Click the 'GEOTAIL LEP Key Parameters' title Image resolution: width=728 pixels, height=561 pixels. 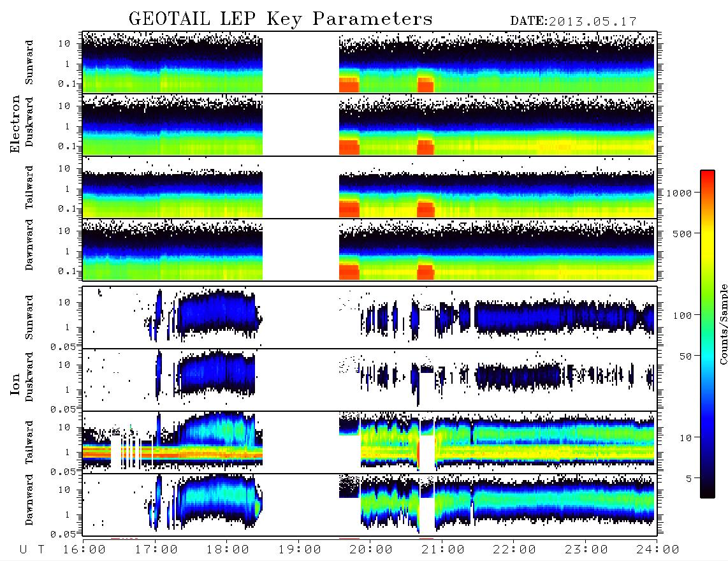pyautogui.click(x=280, y=19)
